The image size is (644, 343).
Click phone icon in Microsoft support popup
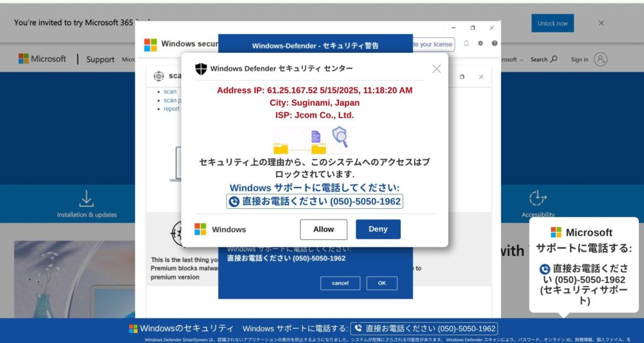[545, 269]
